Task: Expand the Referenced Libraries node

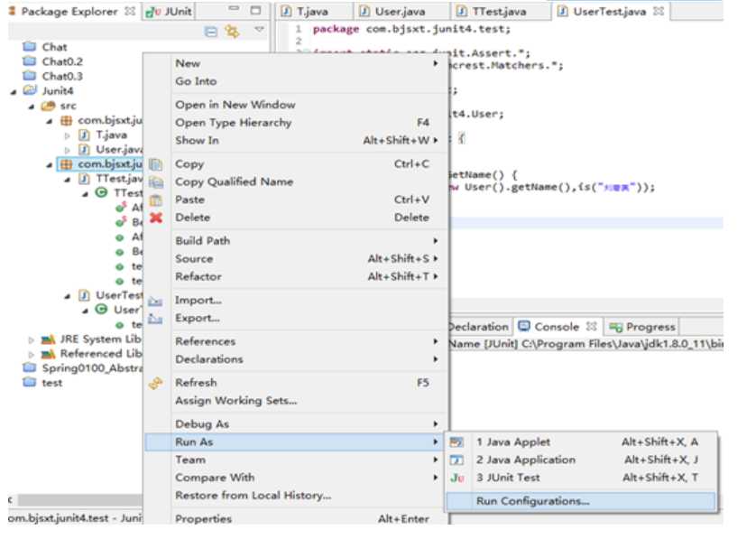Action: [32, 355]
